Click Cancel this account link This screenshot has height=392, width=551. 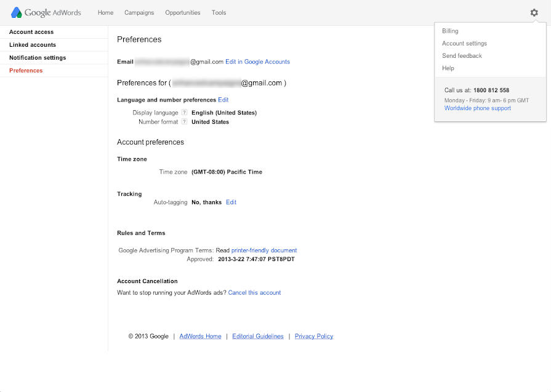(254, 293)
